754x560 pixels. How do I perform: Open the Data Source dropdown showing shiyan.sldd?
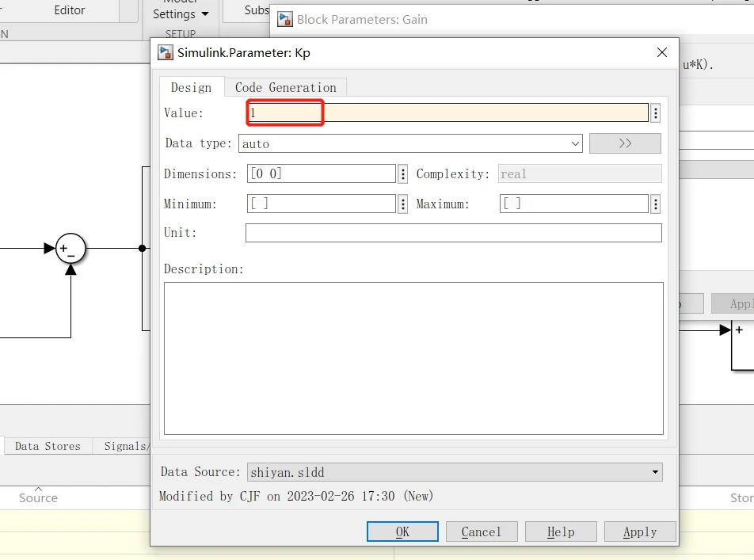[x=455, y=472]
